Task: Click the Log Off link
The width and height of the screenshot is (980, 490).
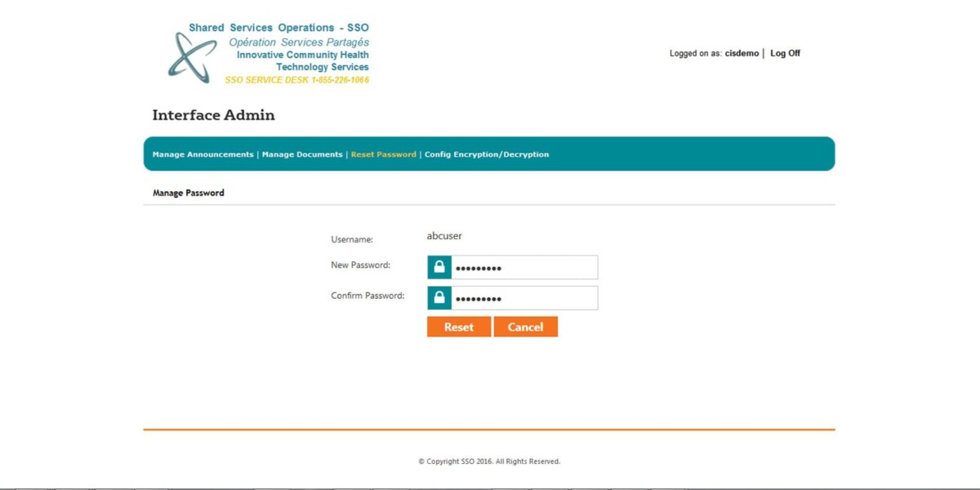Action: [x=785, y=53]
